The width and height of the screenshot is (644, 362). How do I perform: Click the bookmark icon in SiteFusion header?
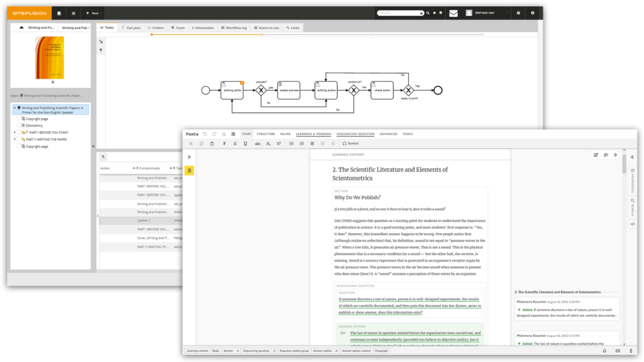[x=441, y=13]
